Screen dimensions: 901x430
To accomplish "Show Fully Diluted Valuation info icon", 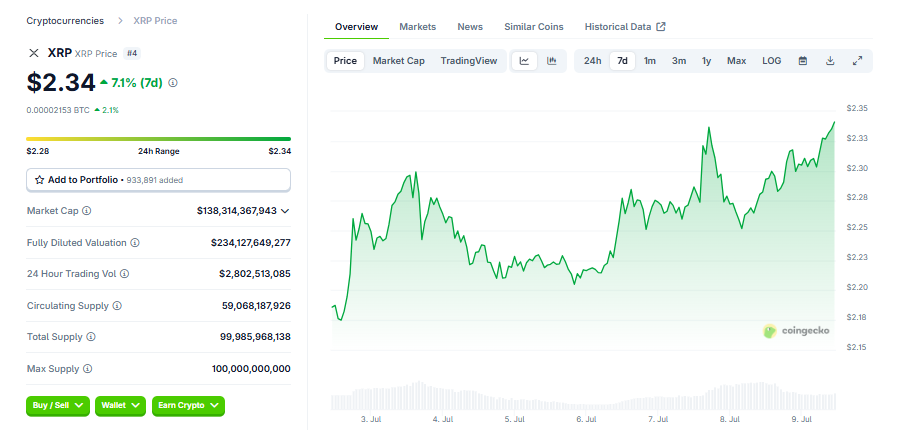I will tap(135, 243).
